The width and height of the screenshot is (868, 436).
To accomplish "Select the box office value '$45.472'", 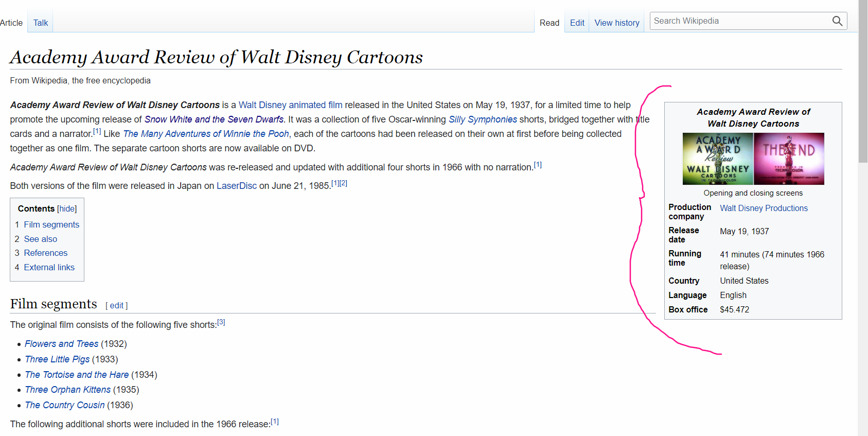I will (734, 310).
